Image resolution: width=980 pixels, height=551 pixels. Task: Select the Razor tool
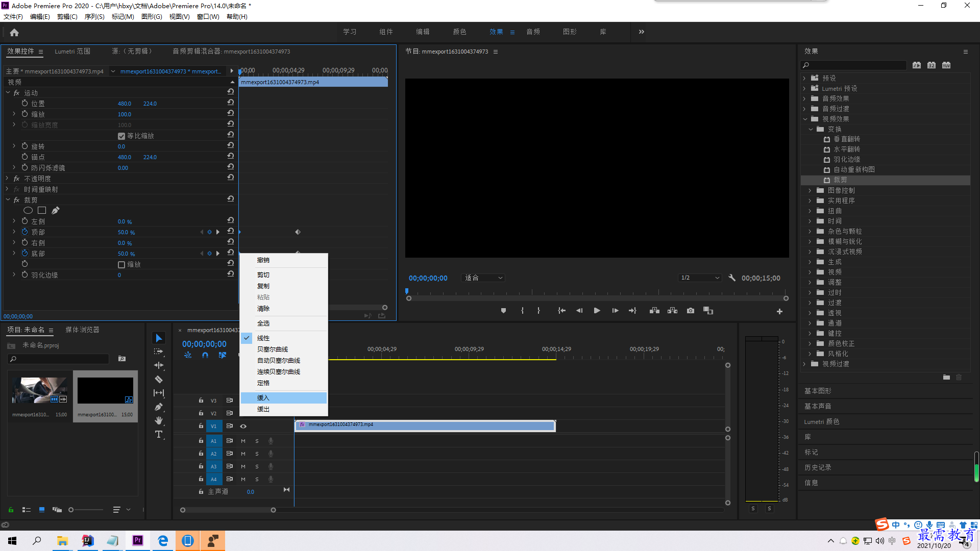(159, 380)
